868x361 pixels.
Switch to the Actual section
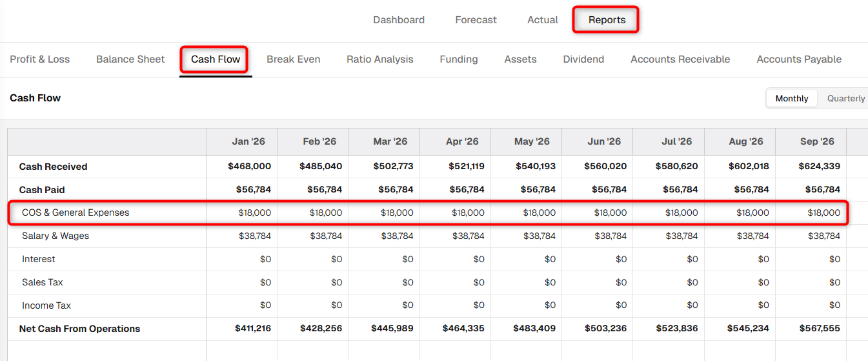[543, 20]
